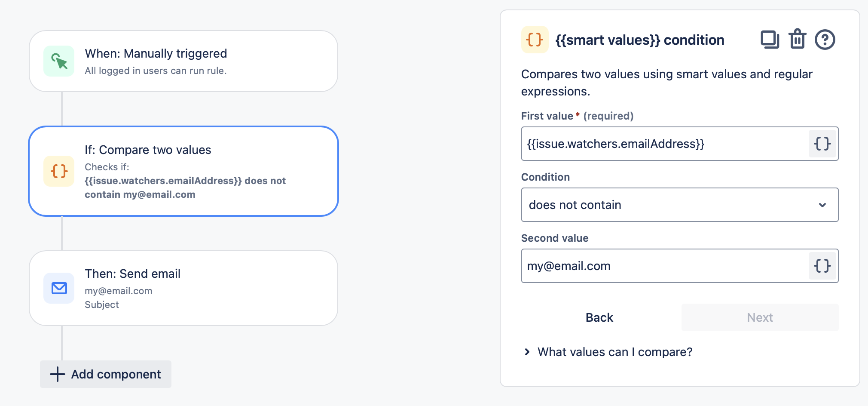The height and width of the screenshot is (406, 868).
Task: Select the 'Then: Send email' component
Action: tap(183, 287)
